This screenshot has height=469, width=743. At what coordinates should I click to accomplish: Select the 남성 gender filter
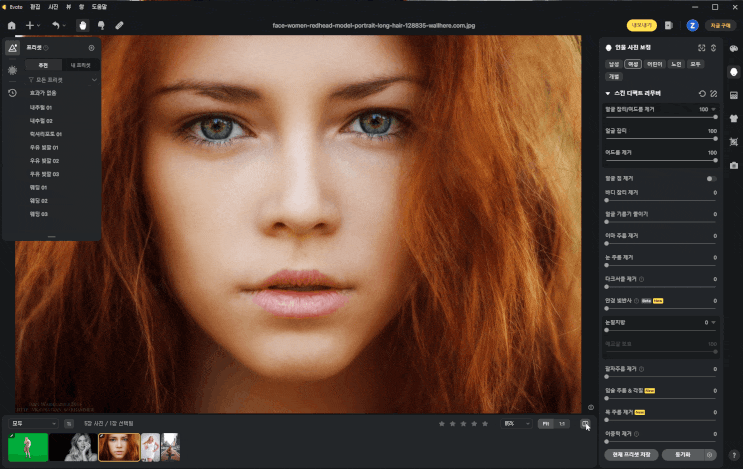(614, 64)
